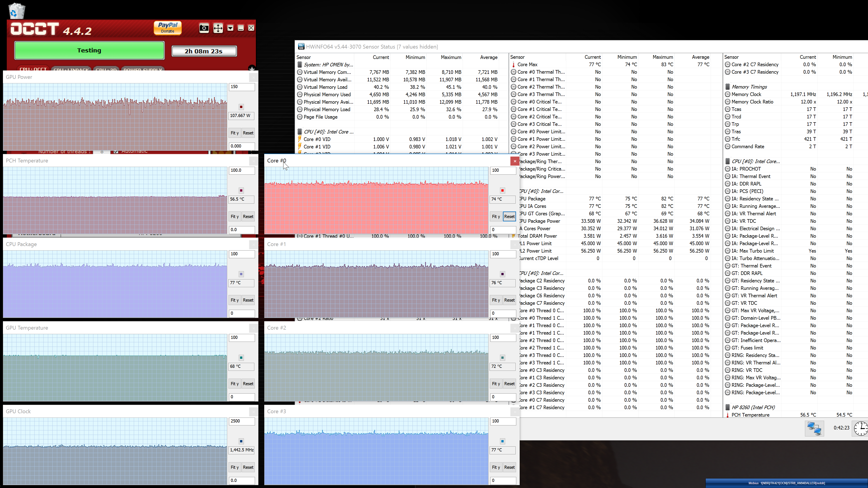The height and width of the screenshot is (488, 868).
Task: Click Reset in the Core #0 graph
Action: point(509,216)
